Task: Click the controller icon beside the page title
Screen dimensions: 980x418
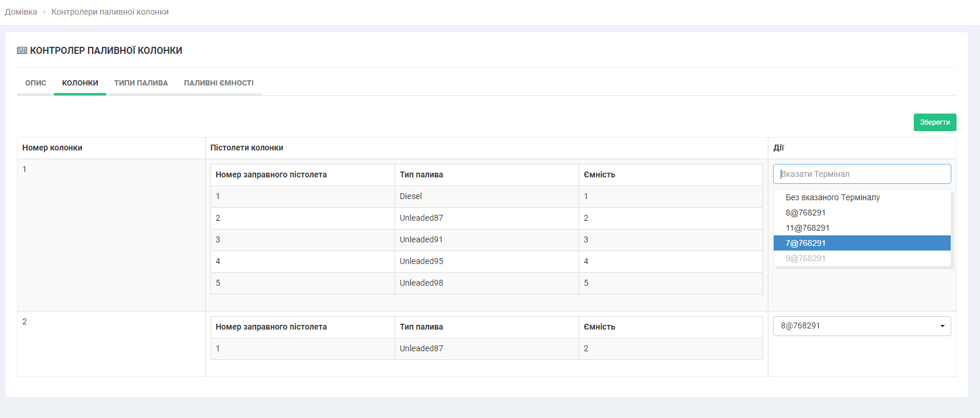Action: pyautogui.click(x=22, y=51)
